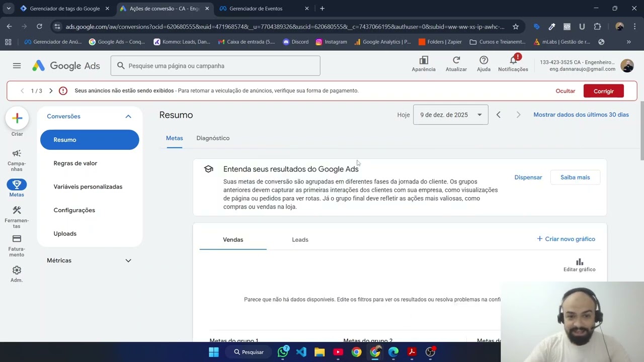Image resolution: width=644 pixels, height=362 pixels.
Task: Switch to Gerenciador de Eventos browser tab
Action: (263, 9)
